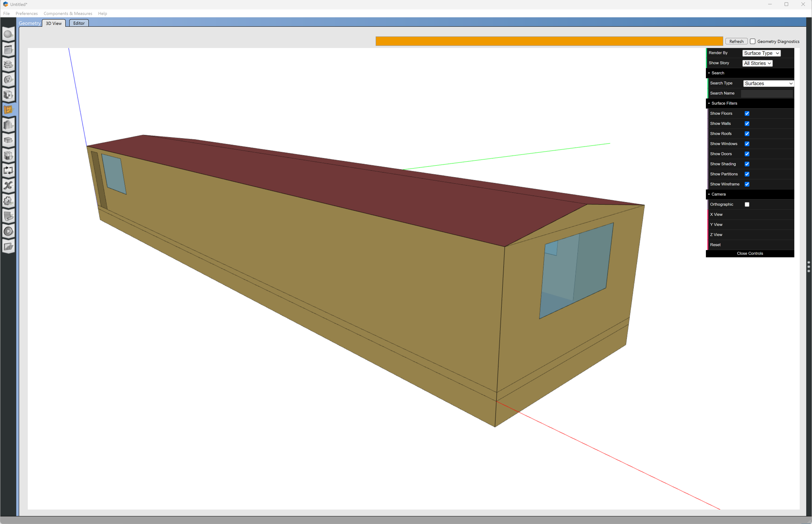
Task: Click inside the Search Name field
Action: [767, 93]
